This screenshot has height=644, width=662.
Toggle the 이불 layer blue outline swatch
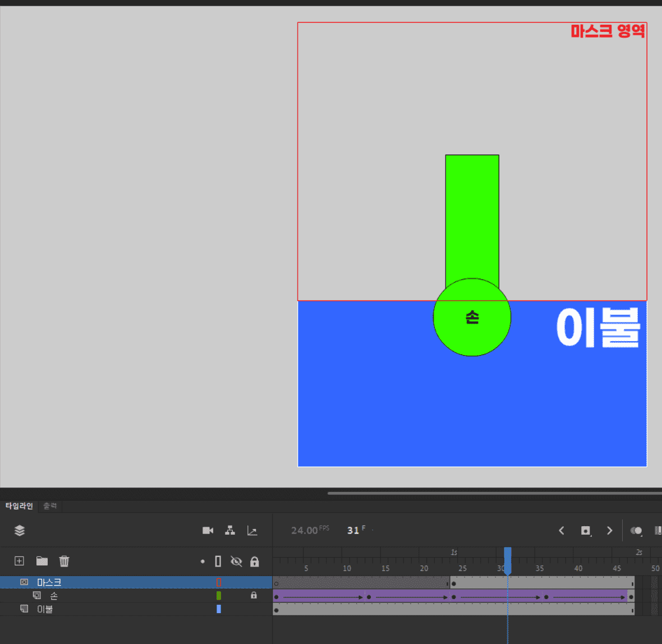(x=219, y=609)
